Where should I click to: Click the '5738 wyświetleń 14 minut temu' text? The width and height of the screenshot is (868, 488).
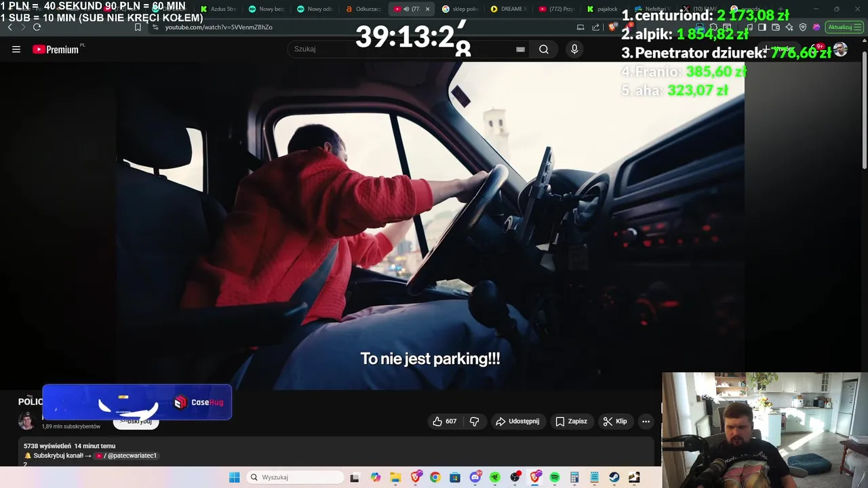click(69, 446)
